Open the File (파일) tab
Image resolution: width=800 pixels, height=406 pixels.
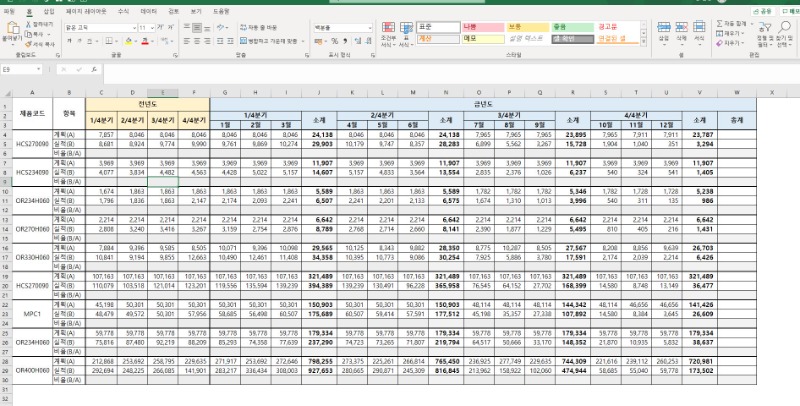(x=9, y=11)
